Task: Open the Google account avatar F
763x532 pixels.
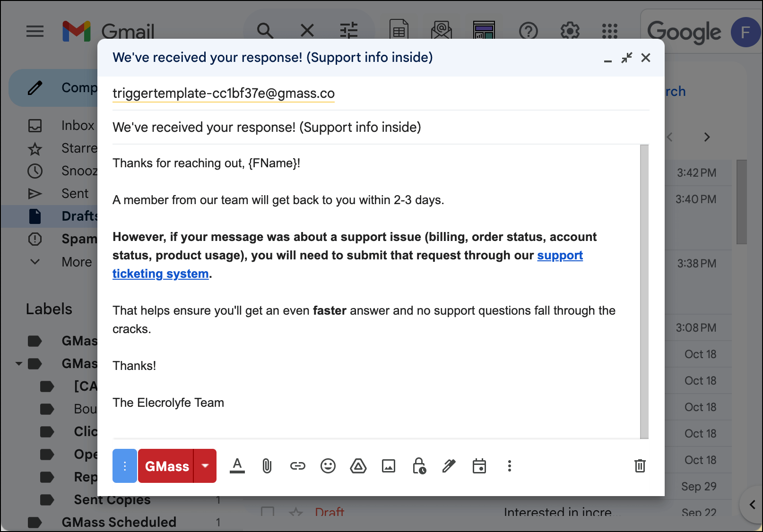Action: pos(746,32)
